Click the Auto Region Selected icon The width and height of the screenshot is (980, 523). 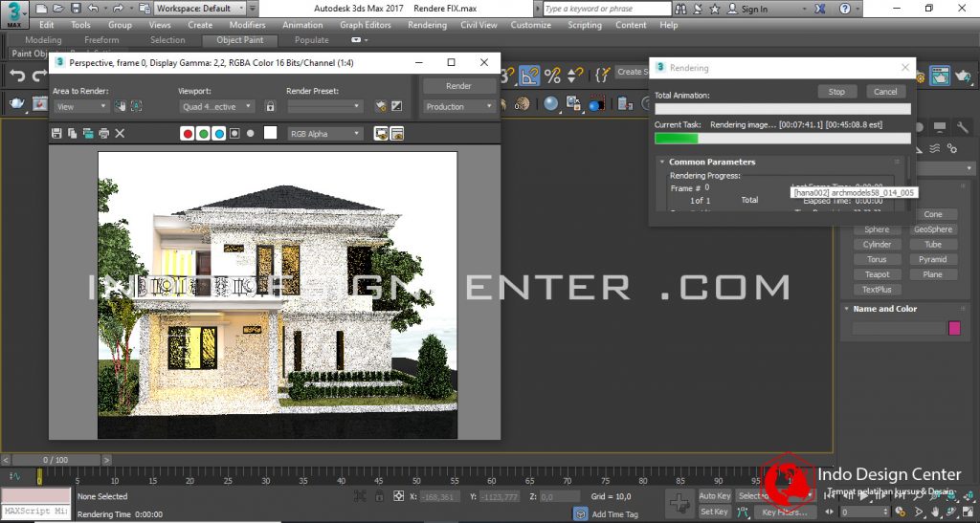coord(136,107)
